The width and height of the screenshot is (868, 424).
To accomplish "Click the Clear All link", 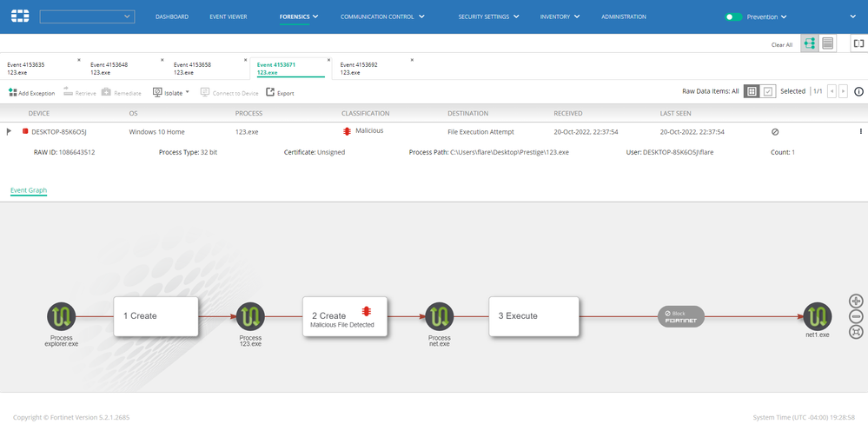I will 782,45.
